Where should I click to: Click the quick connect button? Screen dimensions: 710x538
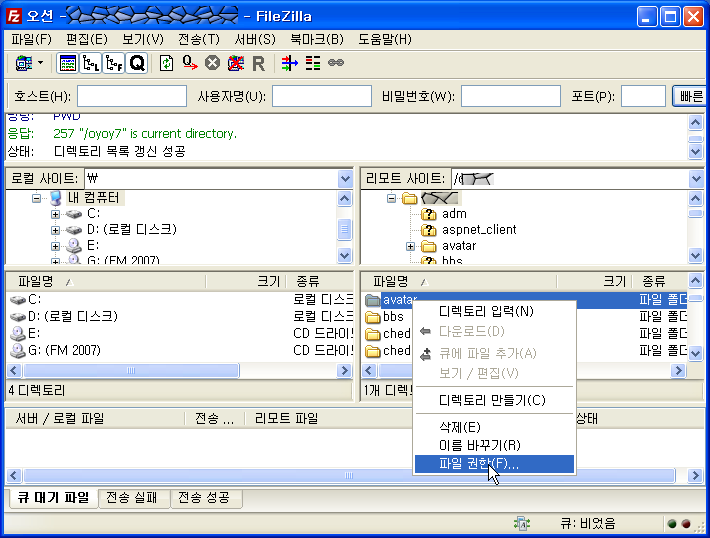[x=689, y=96]
